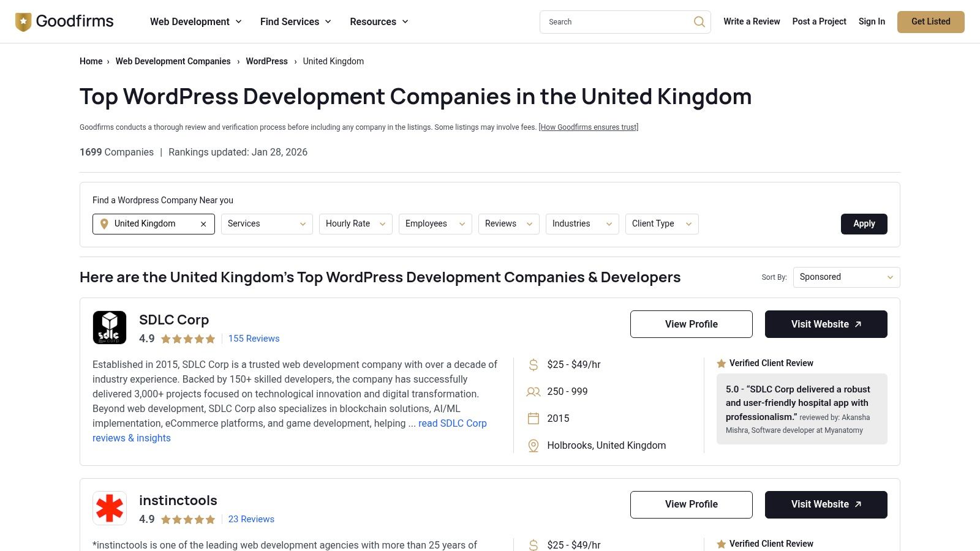Click the Goodfirms shield logo
This screenshot has width=980, height=551.
[x=23, y=21]
